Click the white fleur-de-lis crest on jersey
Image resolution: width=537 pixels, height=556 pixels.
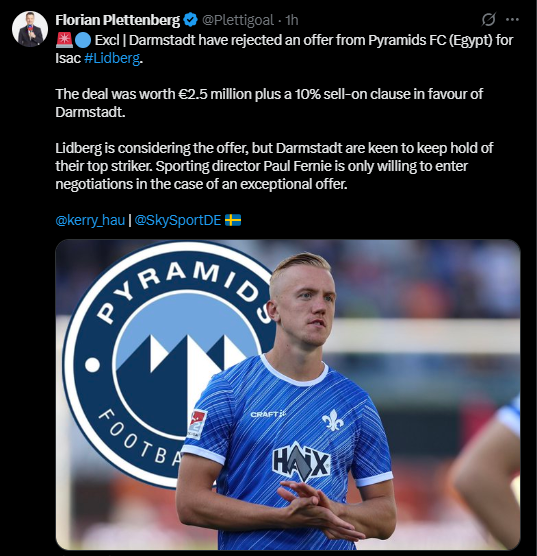click(x=333, y=420)
